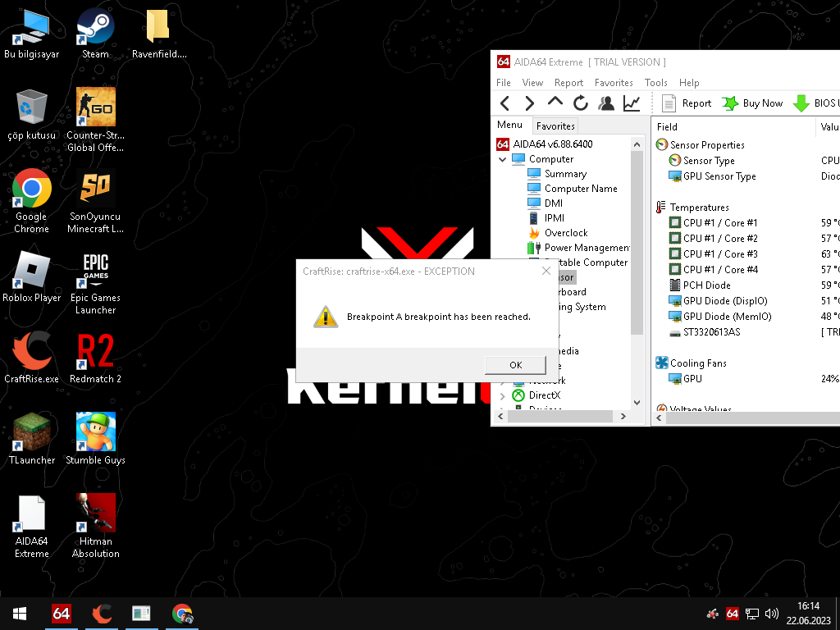Click the scroll down arrow of the tree panel

[637, 402]
